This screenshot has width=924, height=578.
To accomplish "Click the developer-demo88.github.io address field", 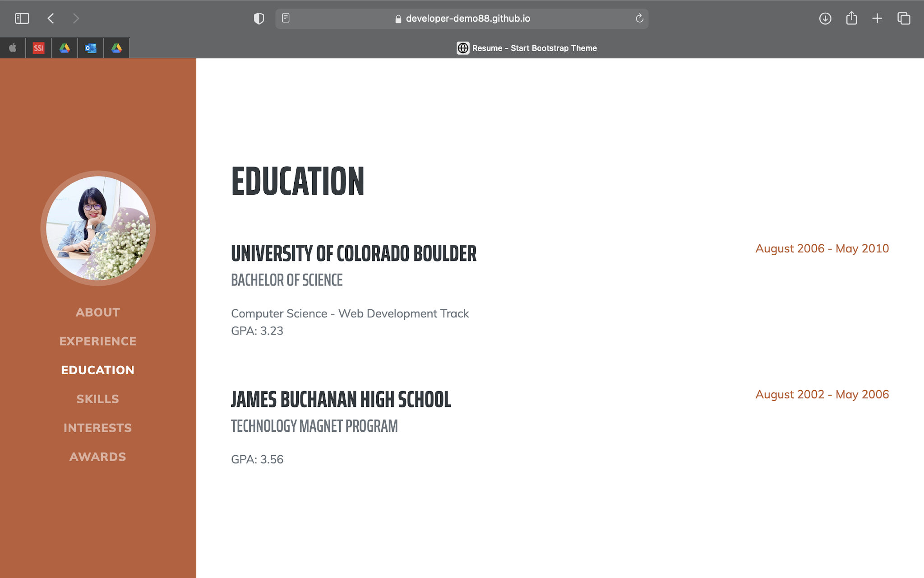I will click(467, 19).
